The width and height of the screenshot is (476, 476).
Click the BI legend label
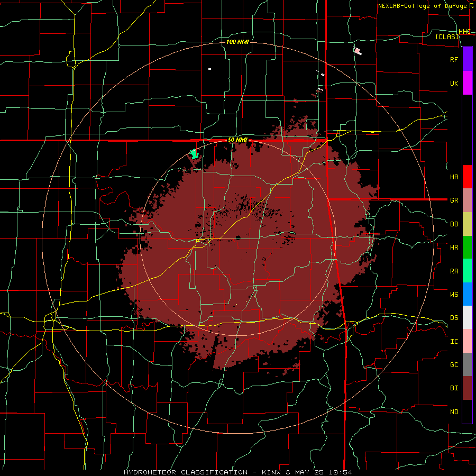tap(454, 388)
